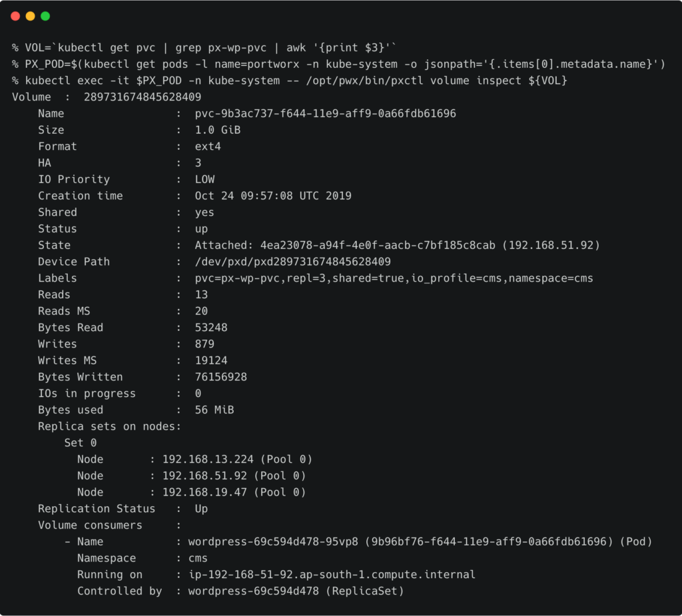Click the Size value 1.0 GiB
The height and width of the screenshot is (616, 682).
point(218,130)
